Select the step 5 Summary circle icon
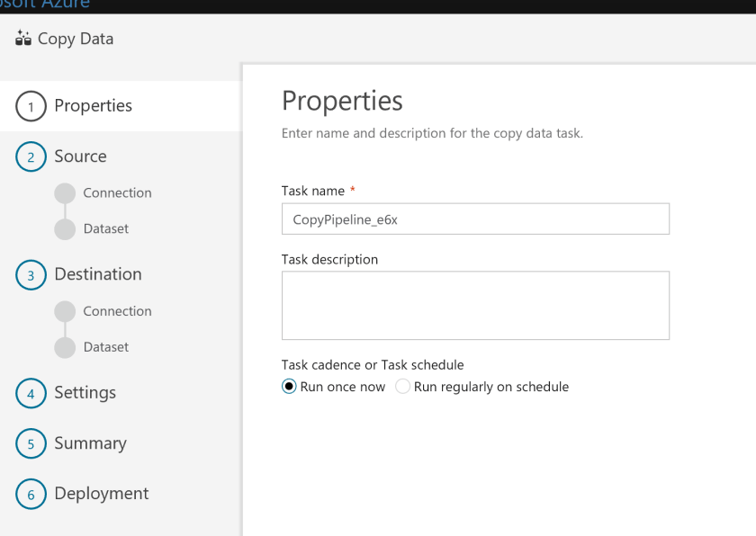756x536 pixels. click(x=29, y=443)
